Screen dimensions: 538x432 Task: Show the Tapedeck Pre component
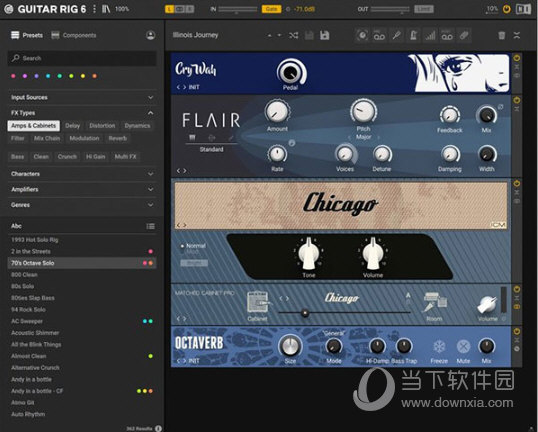pyautogui.click(x=379, y=35)
